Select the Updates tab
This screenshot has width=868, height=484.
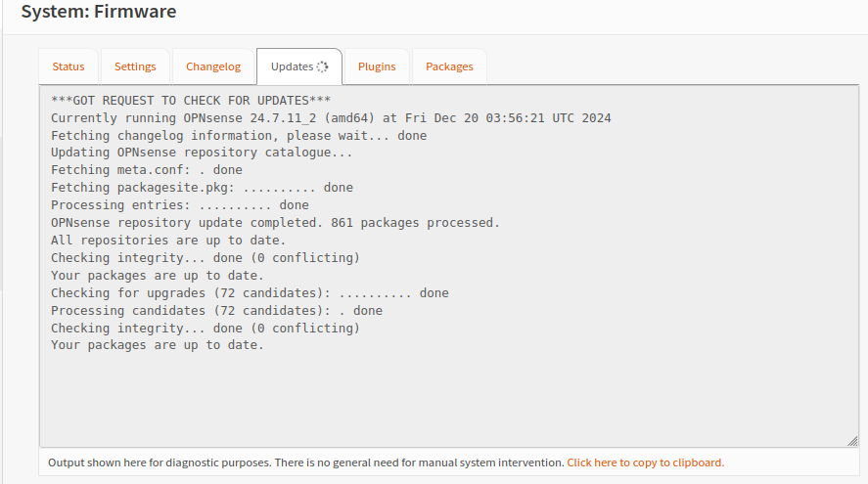coord(292,66)
